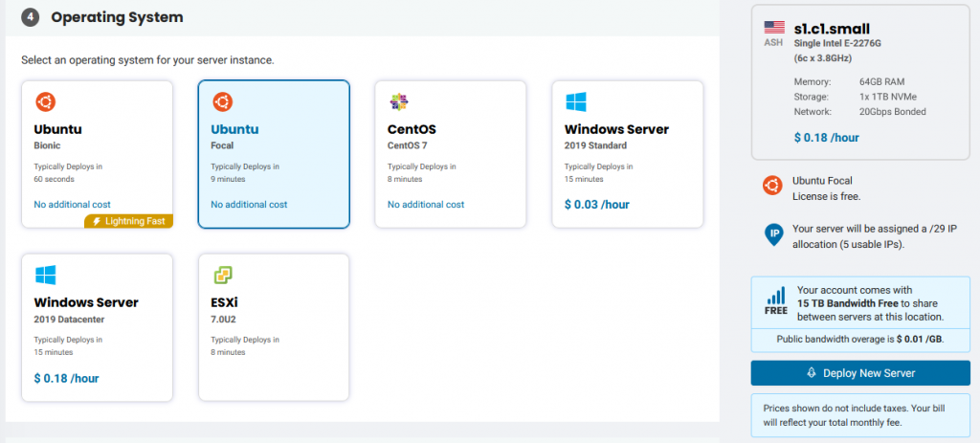Click the 64GB RAM memory value
The width and height of the screenshot is (980, 443).
coord(881,82)
